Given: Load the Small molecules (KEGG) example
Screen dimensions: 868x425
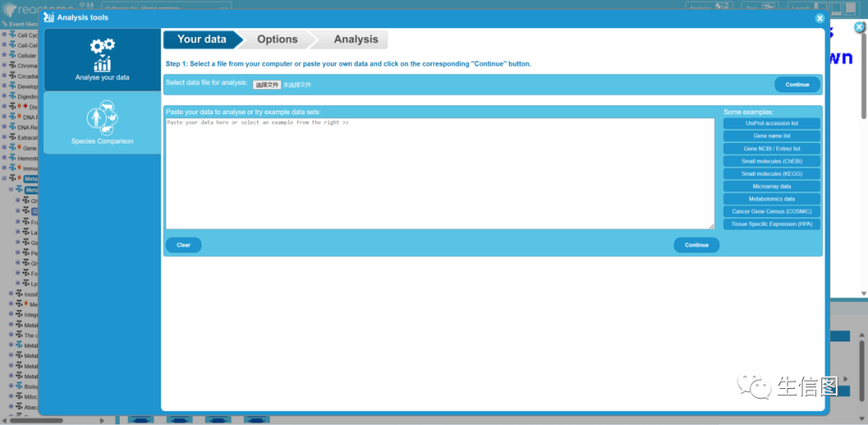Looking at the screenshot, I should [772, 174].
